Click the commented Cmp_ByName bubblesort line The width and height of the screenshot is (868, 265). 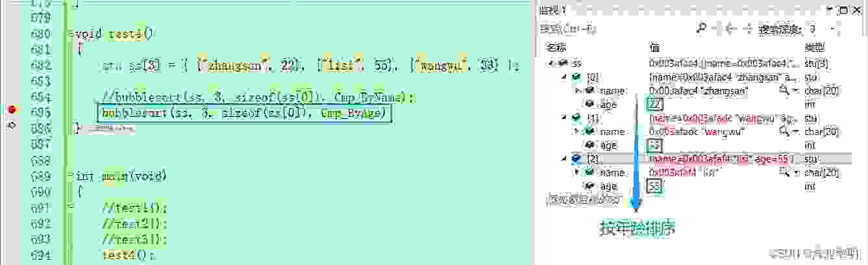[258, 97]
